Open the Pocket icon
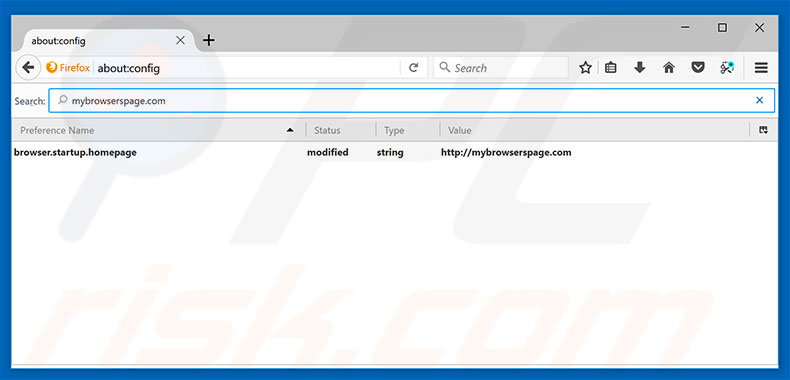This screenshot has height=380, width=790. point(698,68)
